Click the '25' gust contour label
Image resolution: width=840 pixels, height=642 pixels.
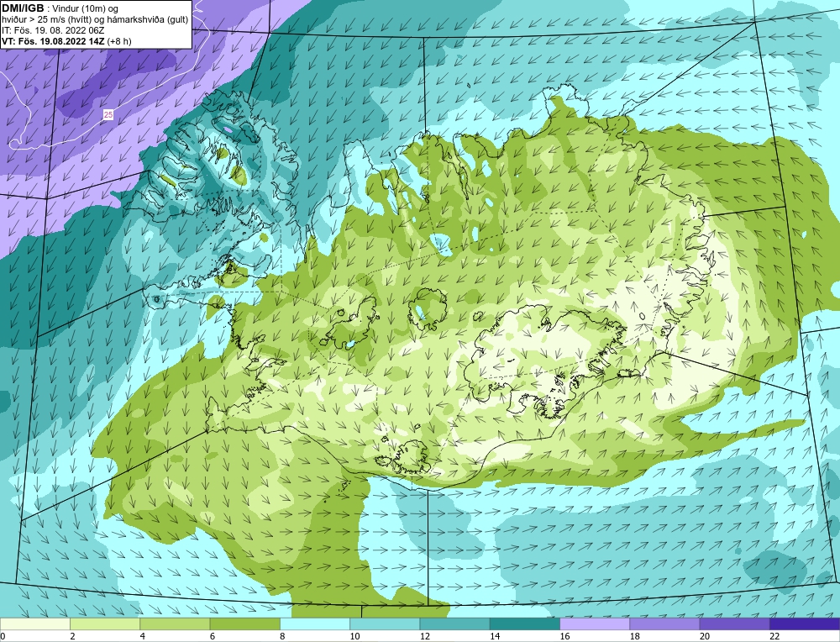[108, 114]
